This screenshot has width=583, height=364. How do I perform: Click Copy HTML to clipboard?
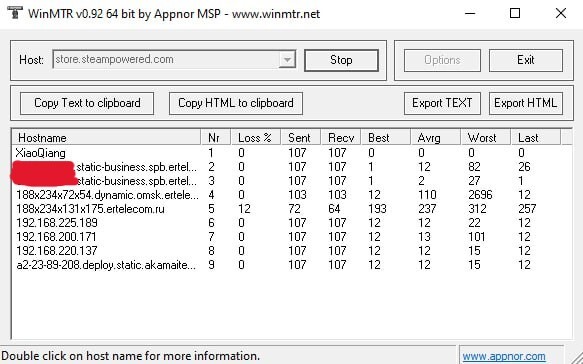[x=236, y=103]
